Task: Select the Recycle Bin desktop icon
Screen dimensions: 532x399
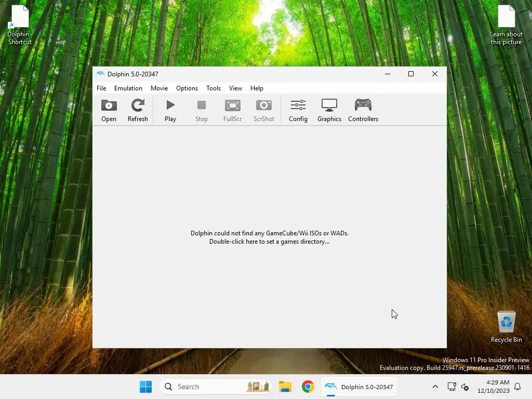Action: click(506, 327)
